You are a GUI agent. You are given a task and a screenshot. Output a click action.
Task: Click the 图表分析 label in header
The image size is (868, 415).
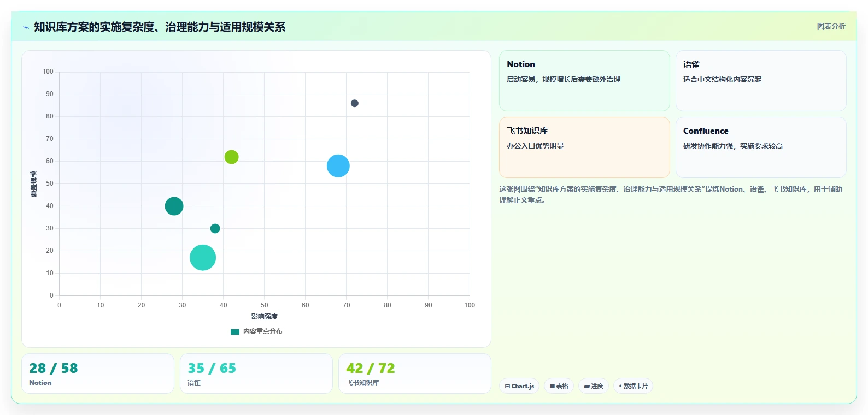coord(831,26)
